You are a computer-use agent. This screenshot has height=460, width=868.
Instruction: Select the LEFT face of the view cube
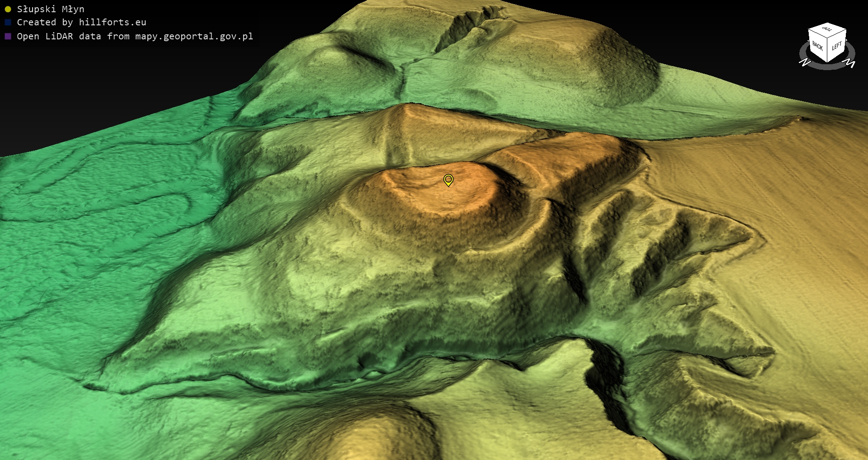click(837, 46)
